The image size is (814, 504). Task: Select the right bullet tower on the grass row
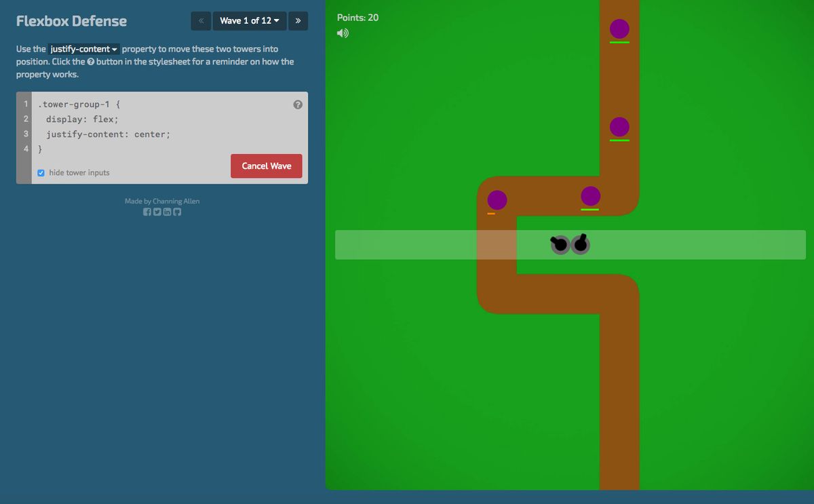(579, 245)
